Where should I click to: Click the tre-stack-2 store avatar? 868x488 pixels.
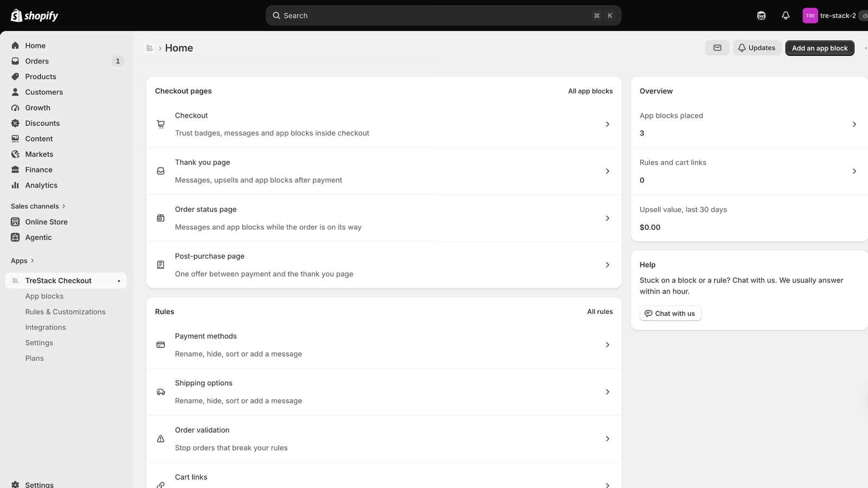click(810, 16)
